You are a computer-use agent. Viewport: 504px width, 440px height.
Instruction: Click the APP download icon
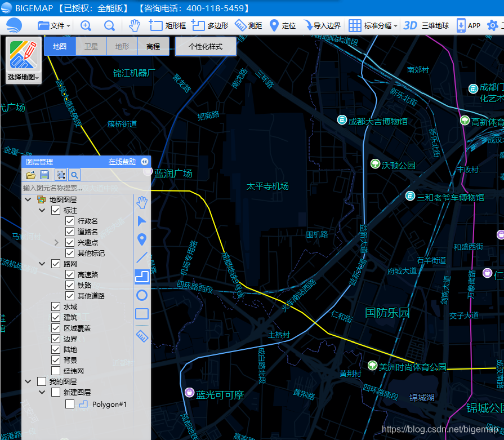(x=469, y=25)
